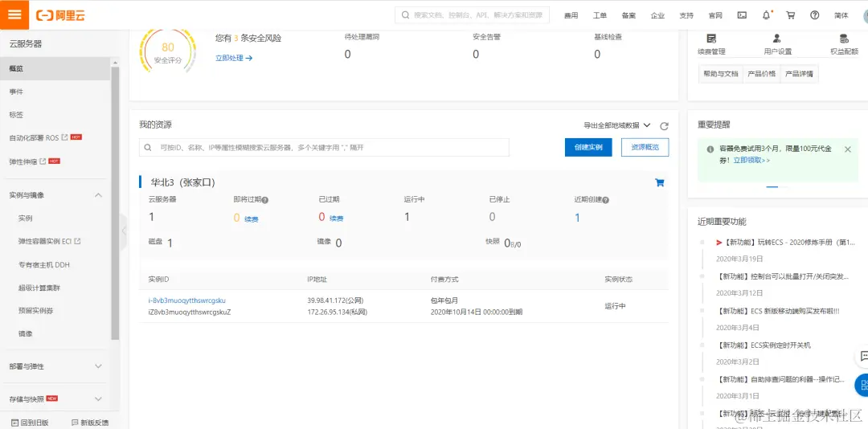Image resolution: width=868 pixels, height=429 pixels.
Task: Click the user avatar icon
Action: click(x=865, y=15)
